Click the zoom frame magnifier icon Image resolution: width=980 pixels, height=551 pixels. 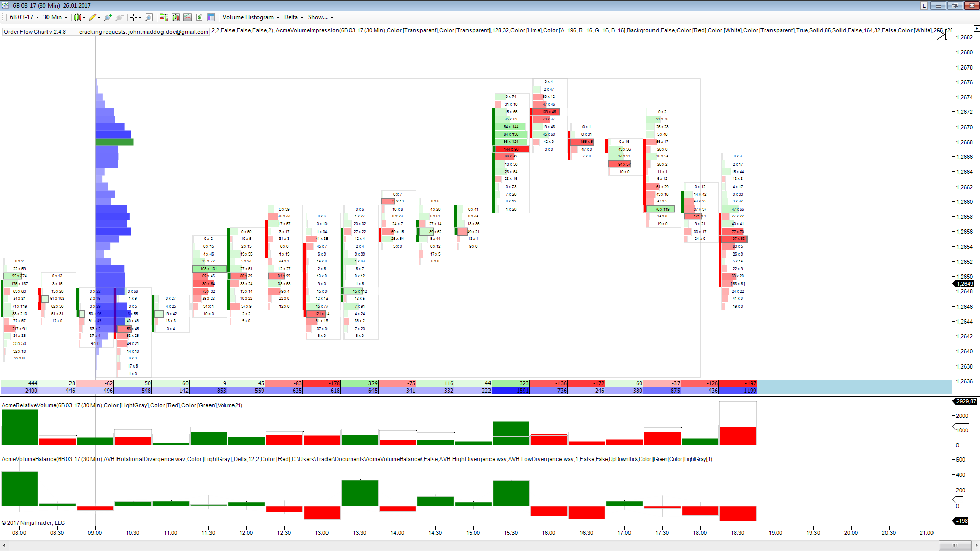point(149,17)
